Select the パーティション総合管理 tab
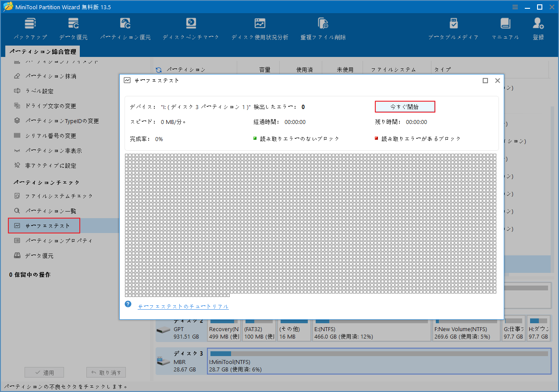Image resolution: width=559 pixels, height=392 pixels. pos(44,51)
